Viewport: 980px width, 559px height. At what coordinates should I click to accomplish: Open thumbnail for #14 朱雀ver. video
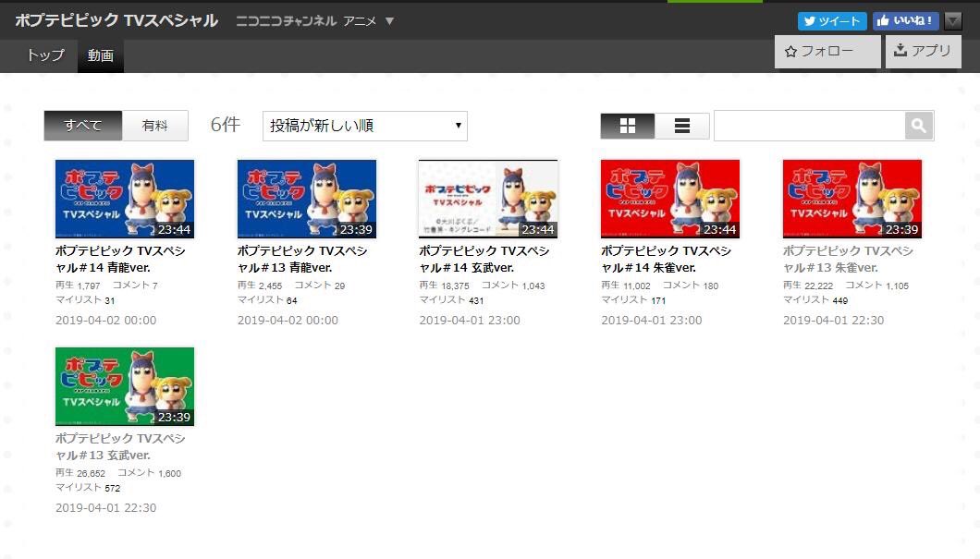670,199
